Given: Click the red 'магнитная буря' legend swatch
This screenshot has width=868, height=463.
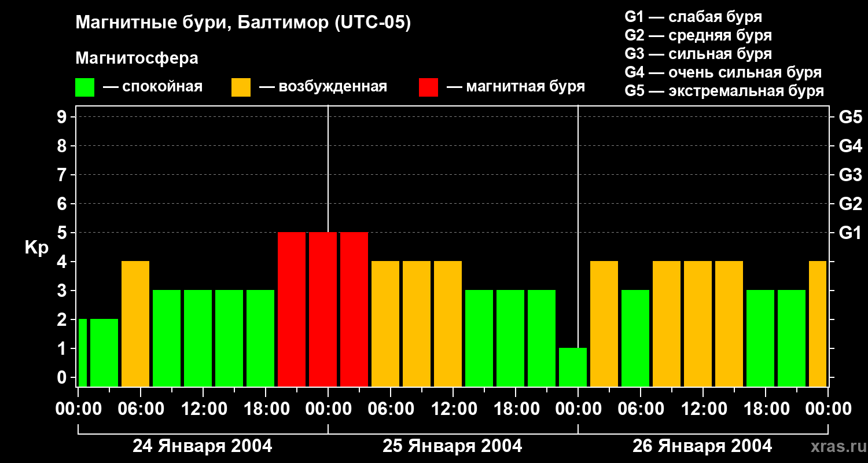Looking at the screenshot, I should 428,87.
